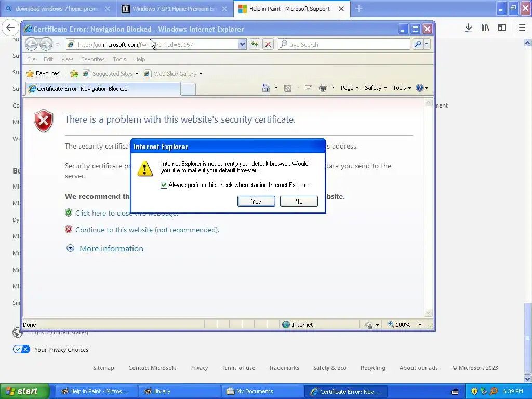Toggle Firefox sidebar icon
The image size is (532, 399).
pos(502,28)
